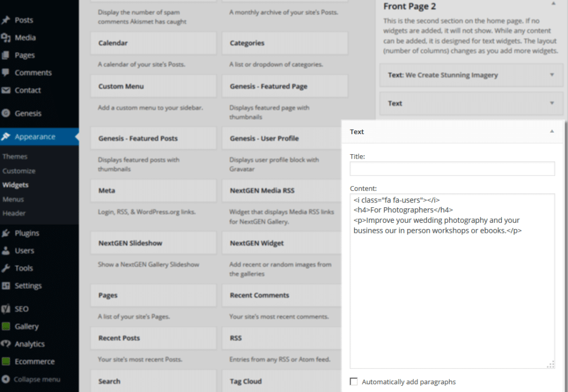Click the Pages icon in sidebar
The height and width of the screenshot is (392, 568).
coord(6,55)
